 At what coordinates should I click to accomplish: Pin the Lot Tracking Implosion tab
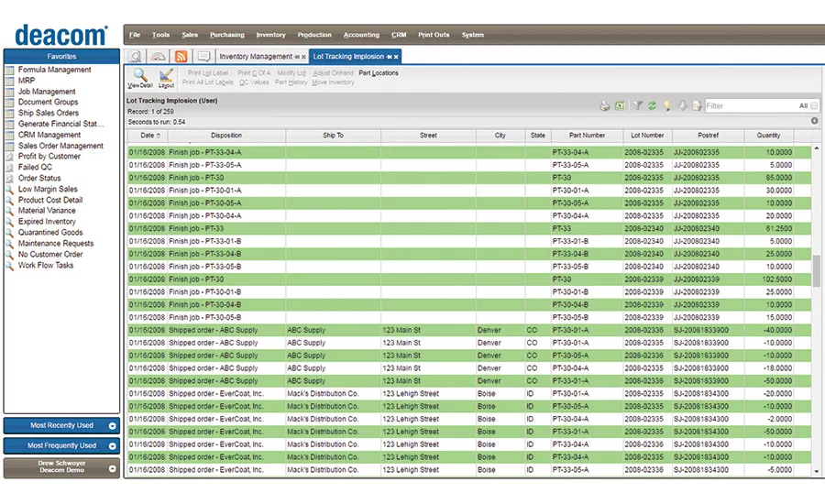pos(389,57)
